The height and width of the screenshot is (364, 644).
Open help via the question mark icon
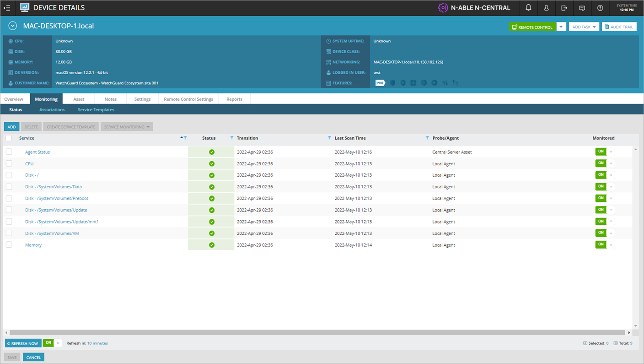(600, 8)
